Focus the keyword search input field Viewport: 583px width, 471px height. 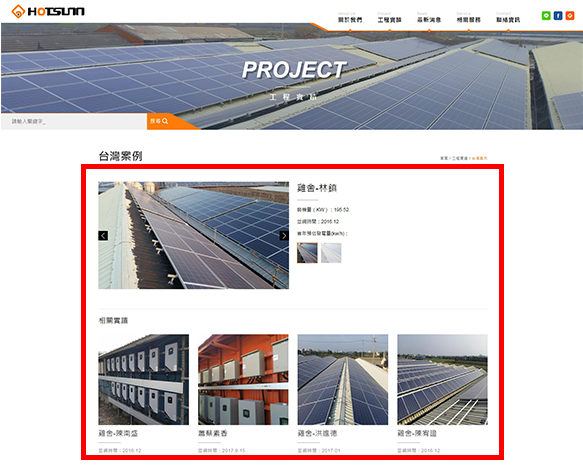pos(74,122)
